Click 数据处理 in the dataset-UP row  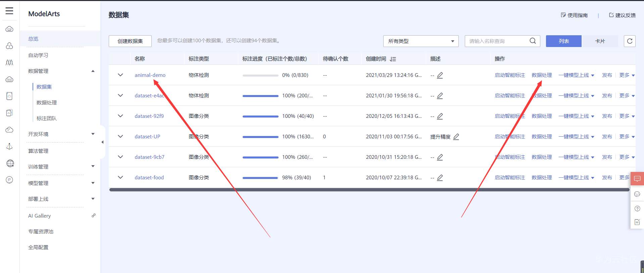coord(542,137)
